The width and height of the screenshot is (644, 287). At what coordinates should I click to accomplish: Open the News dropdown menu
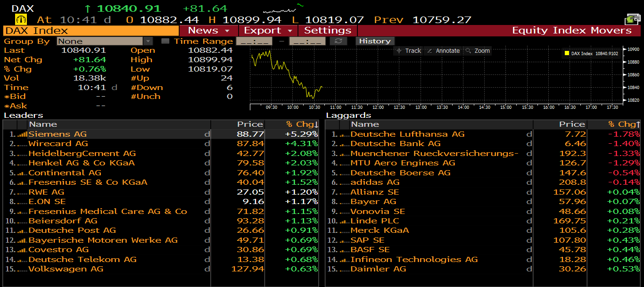pos(208,31)
